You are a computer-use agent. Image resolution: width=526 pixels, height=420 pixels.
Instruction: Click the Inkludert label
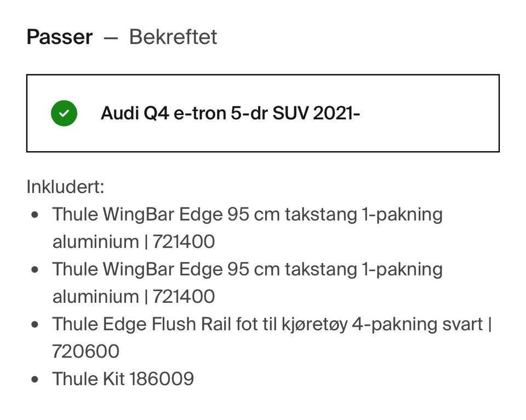click(x=65, y=187)
